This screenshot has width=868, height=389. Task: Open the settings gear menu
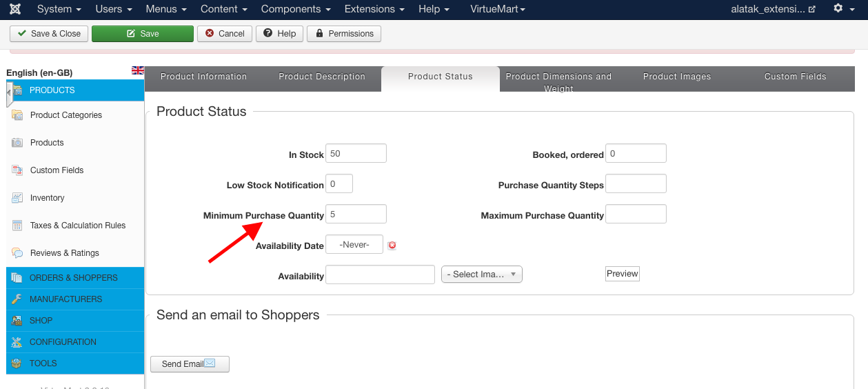(x=842, y=9)
